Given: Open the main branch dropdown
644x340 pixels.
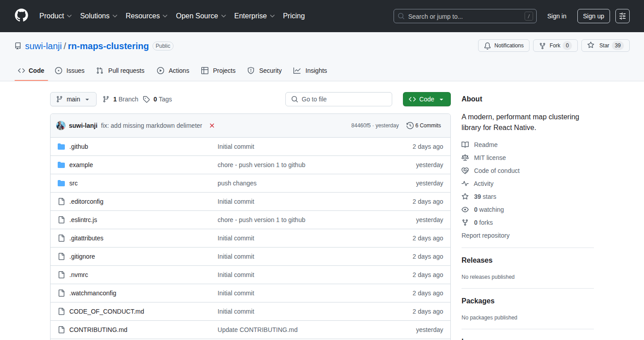Looking at the screenshot, I should (x=73, y=99).
